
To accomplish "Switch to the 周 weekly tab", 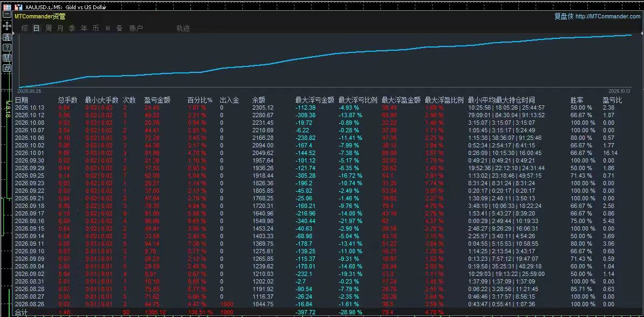I will point(49,29).
